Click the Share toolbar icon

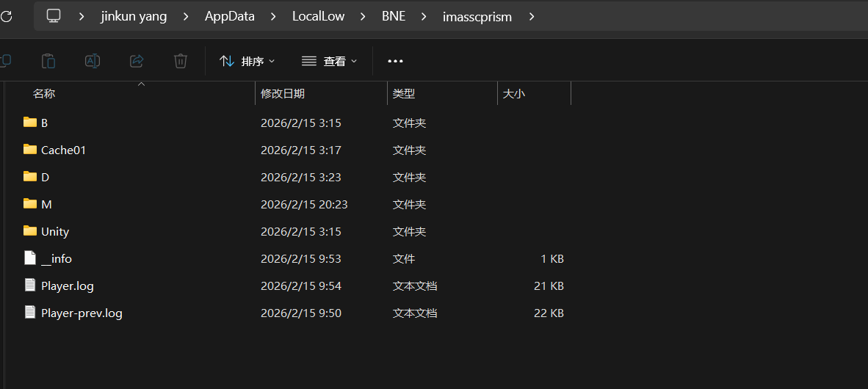(x=137, y=61)
